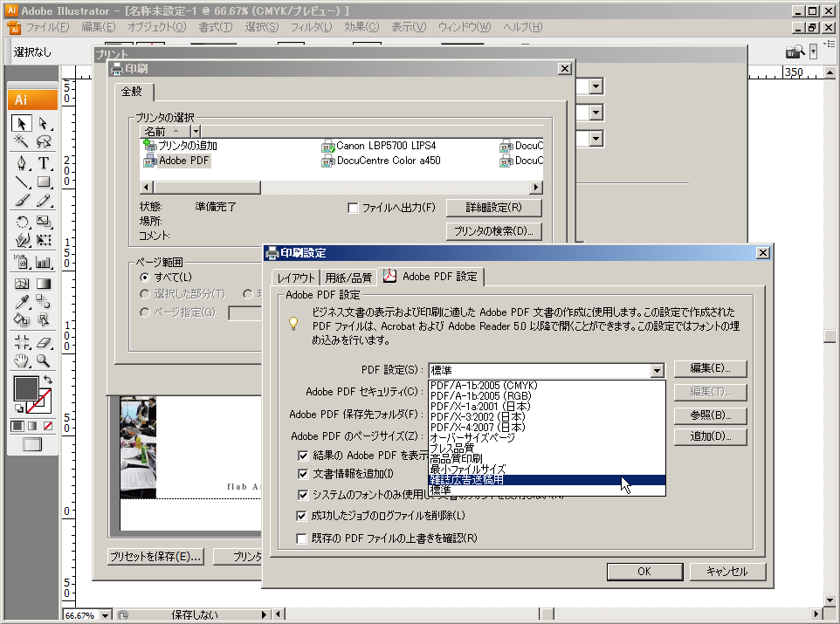Image resolution: width=840 pixels, height=624 pixels.
Task: Choose PDF/A-1b:2005 (CMYK) from the list
Action: coord(547,386)
